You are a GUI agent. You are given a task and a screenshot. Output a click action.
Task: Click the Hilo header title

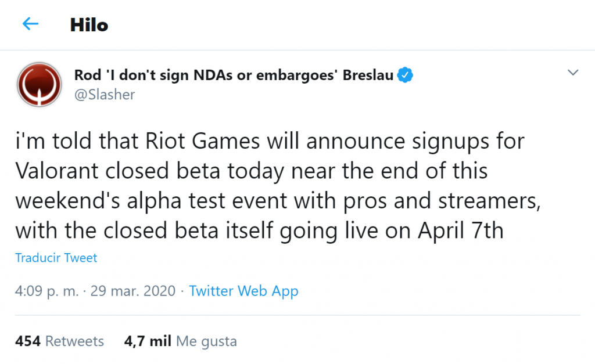(89, 25)
